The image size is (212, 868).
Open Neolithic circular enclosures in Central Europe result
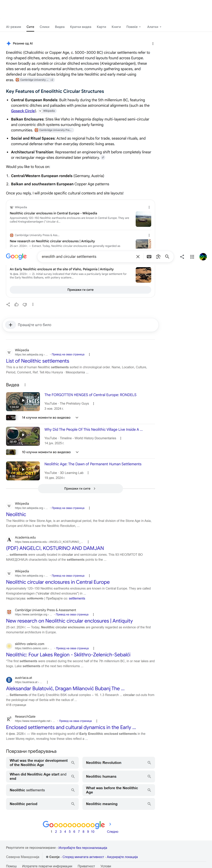pyautogui.click(x=58, y=582)
